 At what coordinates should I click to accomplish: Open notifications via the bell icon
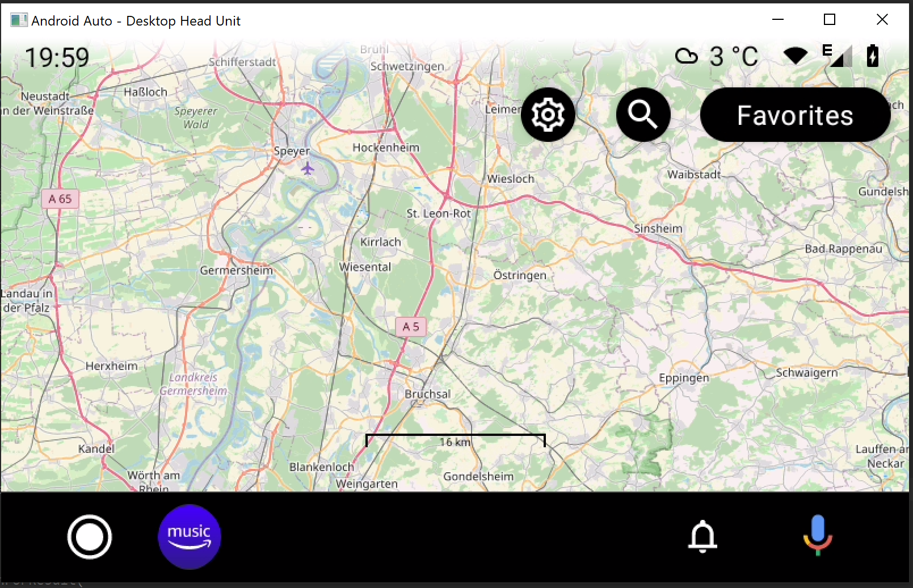(702, 536)
